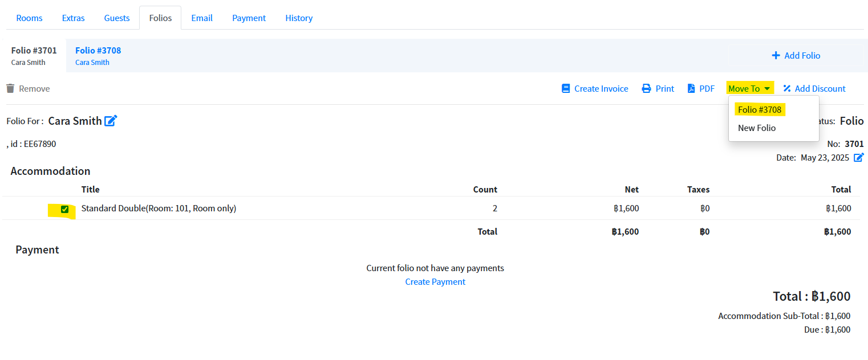Image resolution: width=868 pixels, height=360 pixels.
Task: Switch to the Rooms tab
Action: [29, 18]
